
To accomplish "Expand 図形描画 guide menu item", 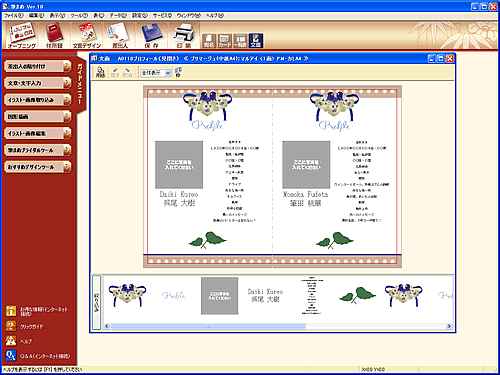I will pos(38,116).
